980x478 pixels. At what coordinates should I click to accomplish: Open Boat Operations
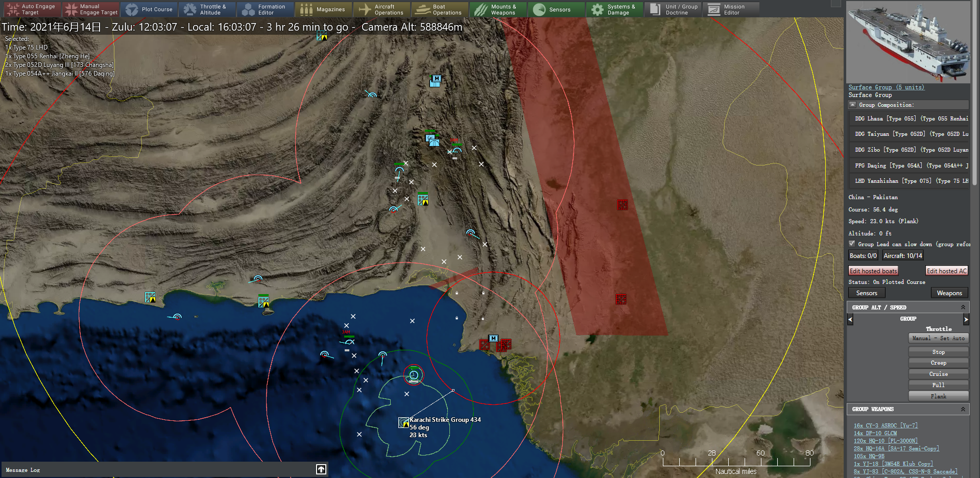[x=440, y=9]
